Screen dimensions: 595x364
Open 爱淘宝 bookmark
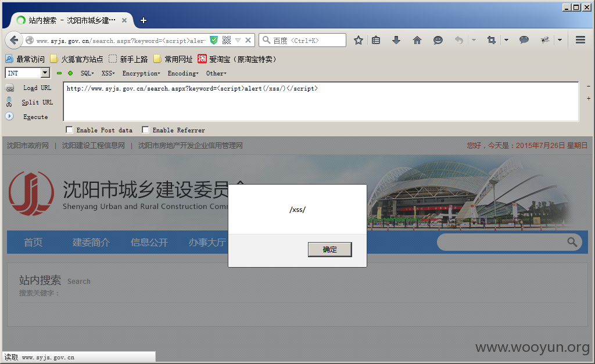pyautogui.click(x=237, y=59)
